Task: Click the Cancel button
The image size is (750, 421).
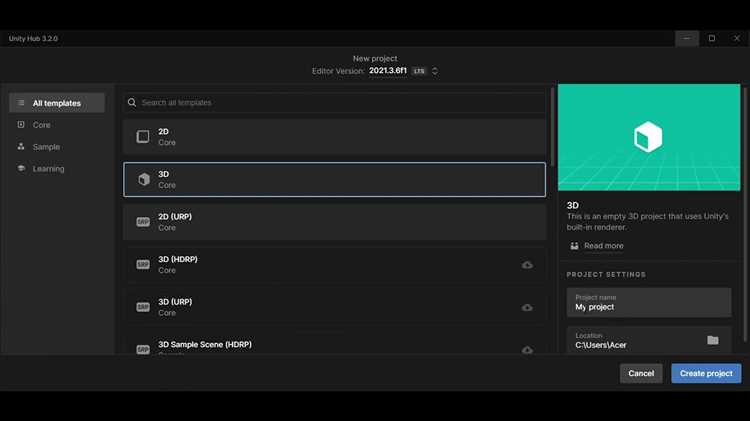Action: pos(641,373)
